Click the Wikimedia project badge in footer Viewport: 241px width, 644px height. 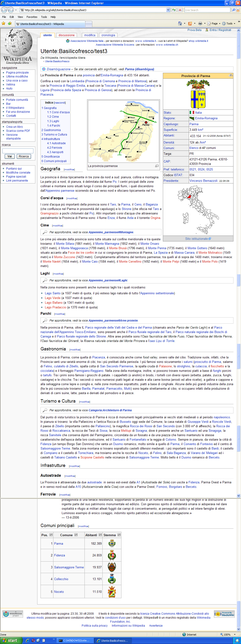tap(12, 614)
